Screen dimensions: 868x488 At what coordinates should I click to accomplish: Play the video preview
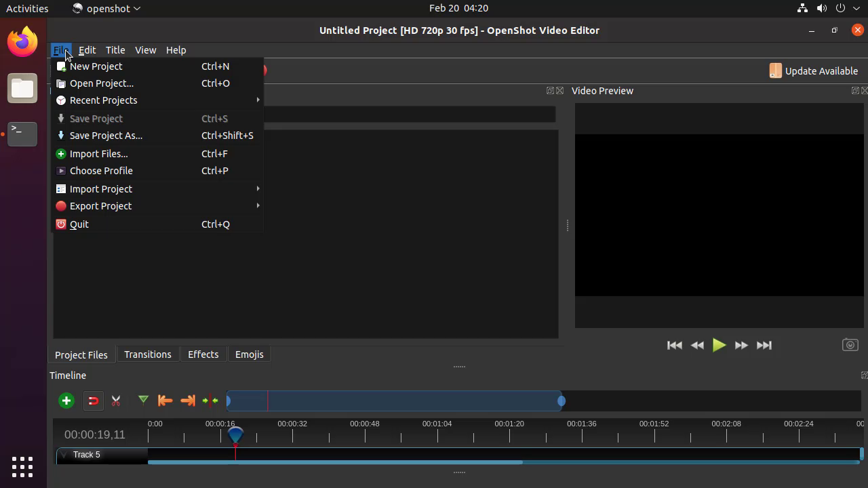click(719, 345)
